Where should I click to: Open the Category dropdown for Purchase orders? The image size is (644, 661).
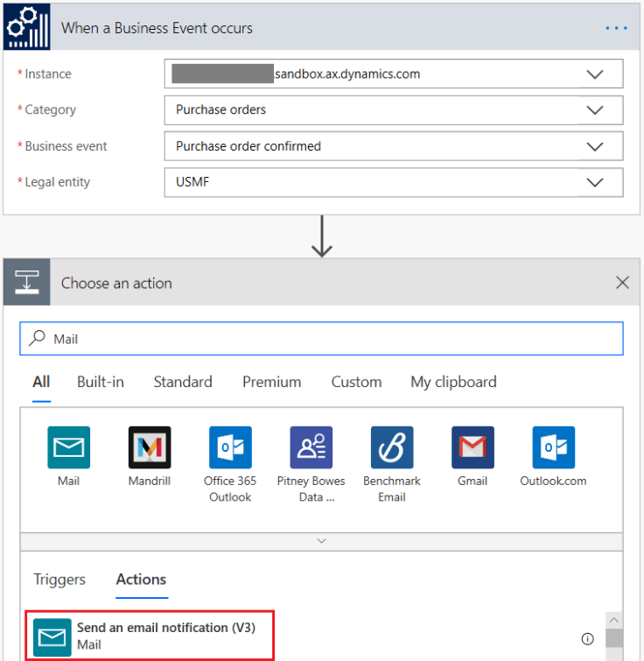[x=595, y=110]
